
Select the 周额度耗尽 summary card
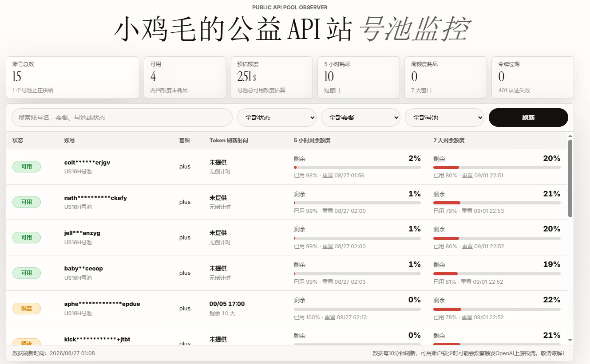point(446,78)
